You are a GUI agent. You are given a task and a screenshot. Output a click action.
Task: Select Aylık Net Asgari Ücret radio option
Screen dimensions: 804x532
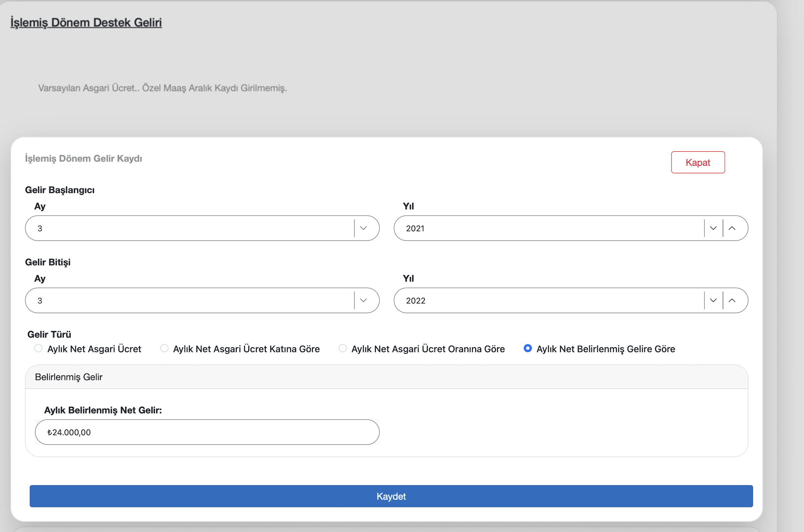point(39,348)
